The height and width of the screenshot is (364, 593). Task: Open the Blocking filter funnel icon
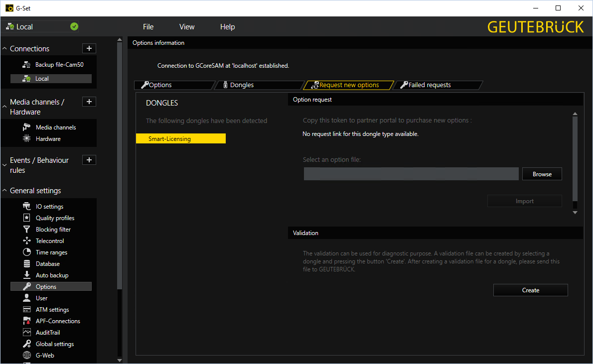point(27,230)
